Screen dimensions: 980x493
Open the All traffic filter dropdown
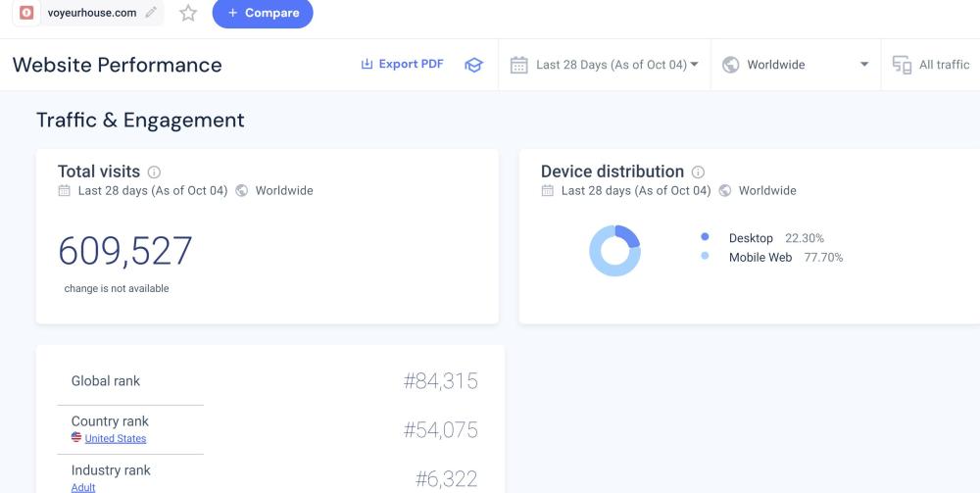pos(943,65)
